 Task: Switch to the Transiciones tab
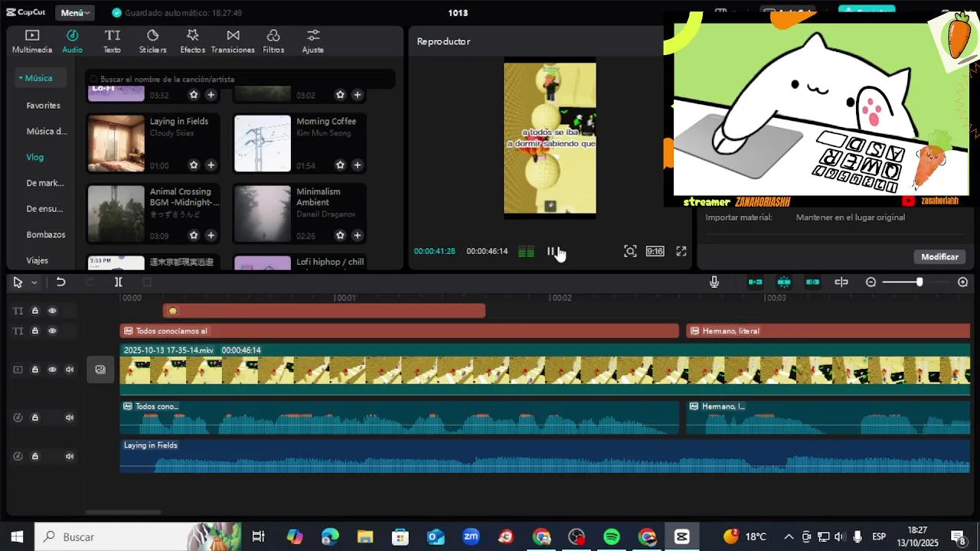233,41
